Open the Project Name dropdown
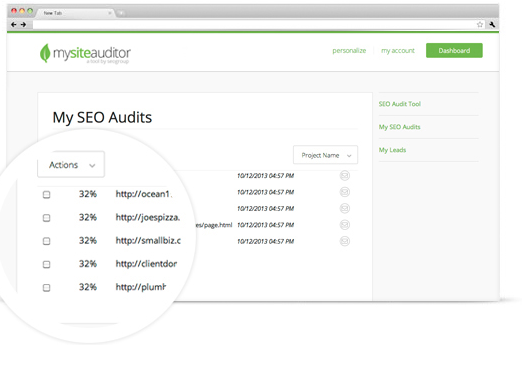The width and height of the screenshot is (522, 365). [x=325, y=155]
